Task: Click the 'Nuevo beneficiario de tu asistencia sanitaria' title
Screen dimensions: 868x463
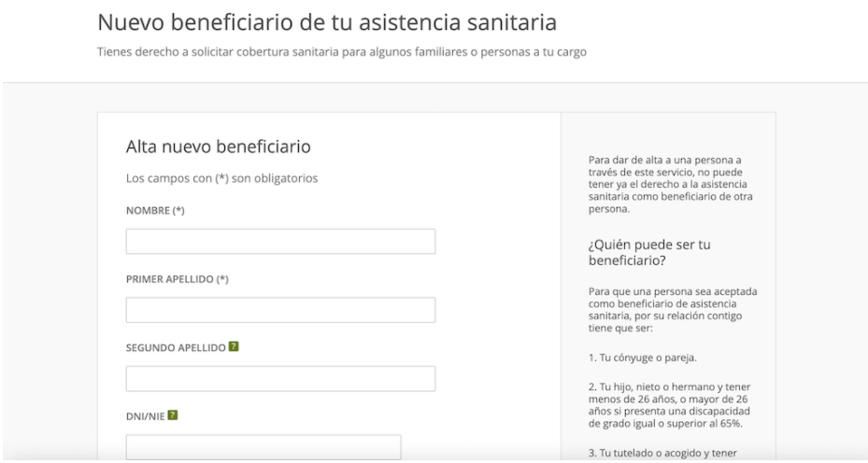Action: coord(327,22)
